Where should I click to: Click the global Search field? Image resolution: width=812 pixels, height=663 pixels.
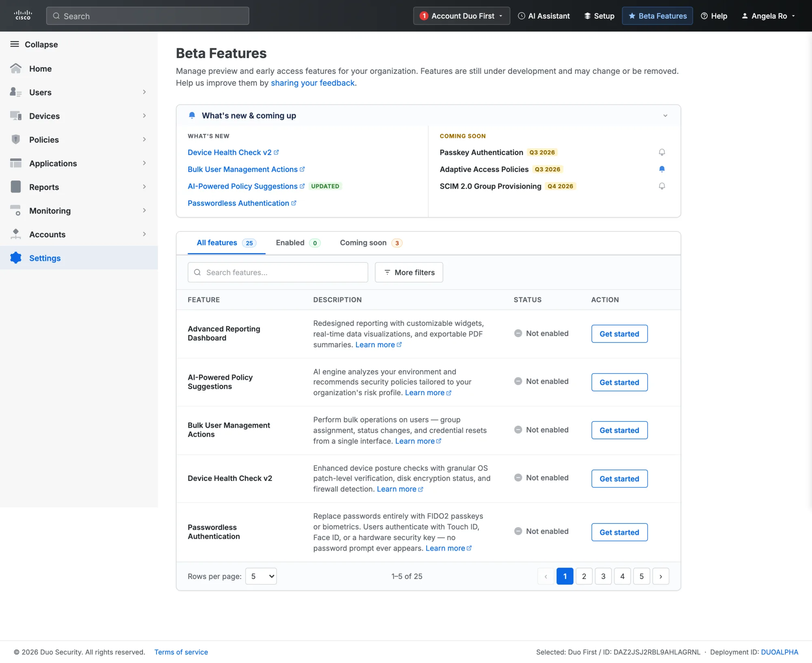[x=148, y=16]
